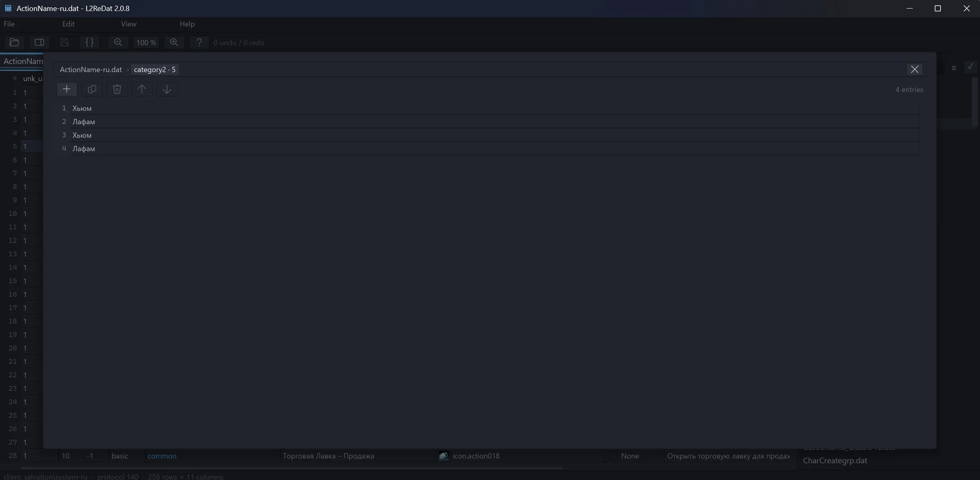Click the zoom in magnifier icon
The height and width of the screenshot is (480, 980).
[174, 42]
